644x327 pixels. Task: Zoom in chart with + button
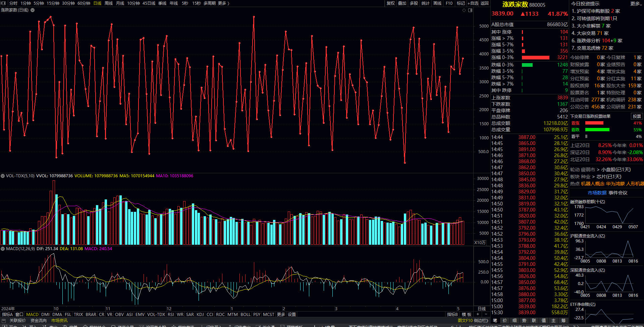[478, 315]
